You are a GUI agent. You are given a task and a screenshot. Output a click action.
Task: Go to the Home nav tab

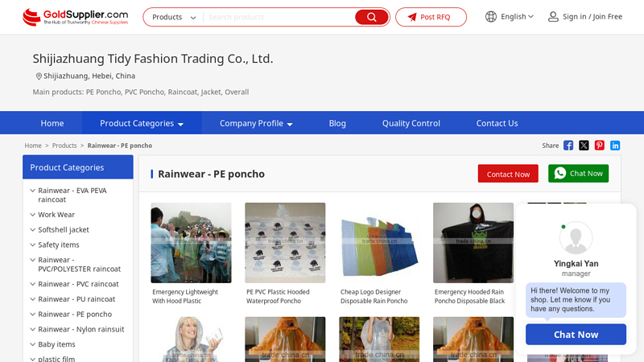pos(52,123)
